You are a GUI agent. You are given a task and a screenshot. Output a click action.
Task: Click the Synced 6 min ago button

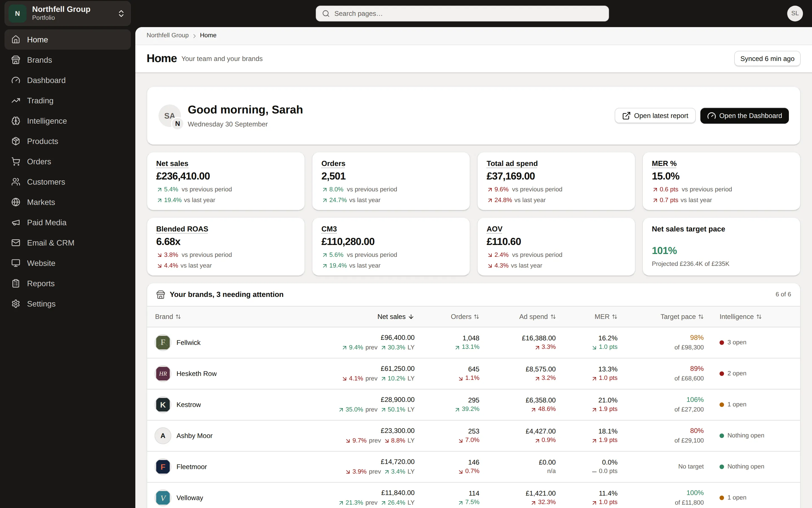pyautogui.click(x=767, y=59)
